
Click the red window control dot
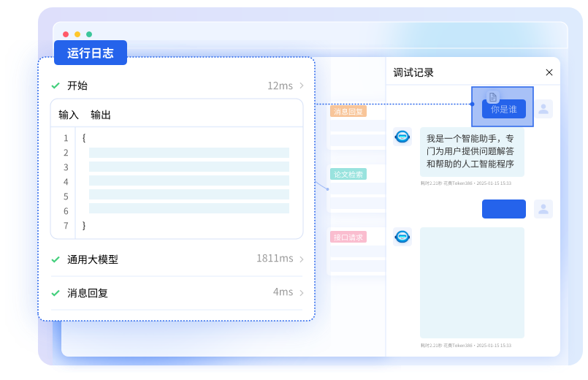pyautogui.click(x=66, y=34)
